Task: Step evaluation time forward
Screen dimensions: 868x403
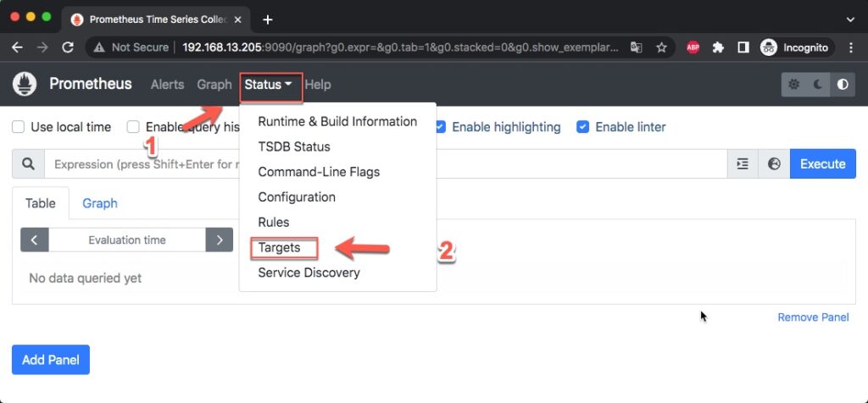Action: 220,240
